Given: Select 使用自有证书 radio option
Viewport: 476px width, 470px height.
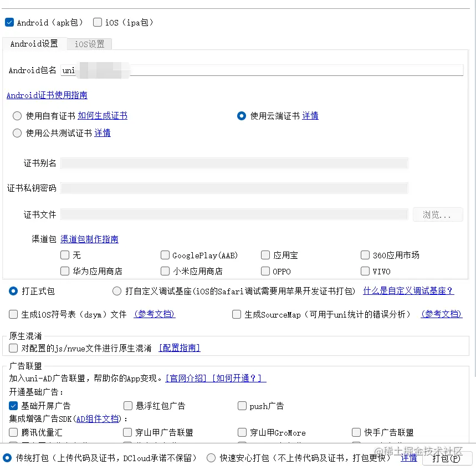Looking at the screenshot, I should tap(17, 116).
